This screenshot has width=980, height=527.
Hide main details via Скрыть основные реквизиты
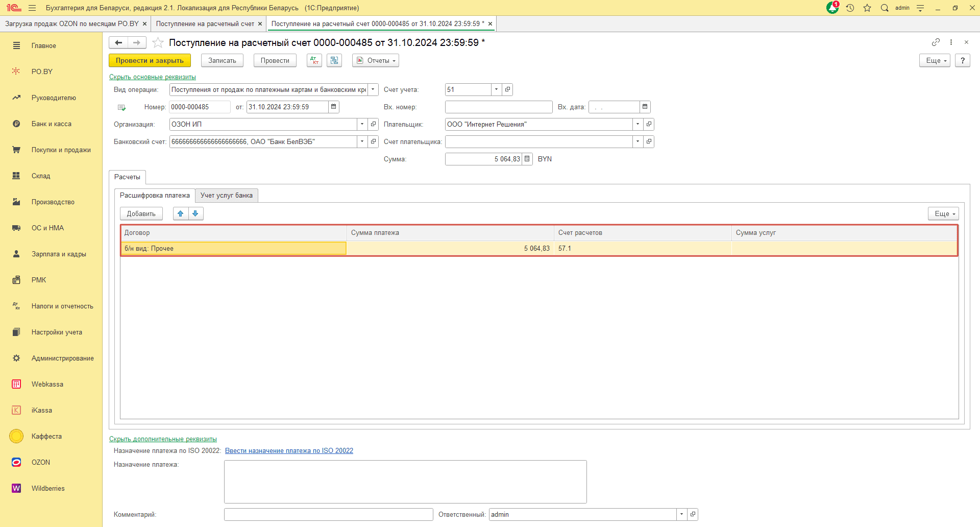[153, 77]
